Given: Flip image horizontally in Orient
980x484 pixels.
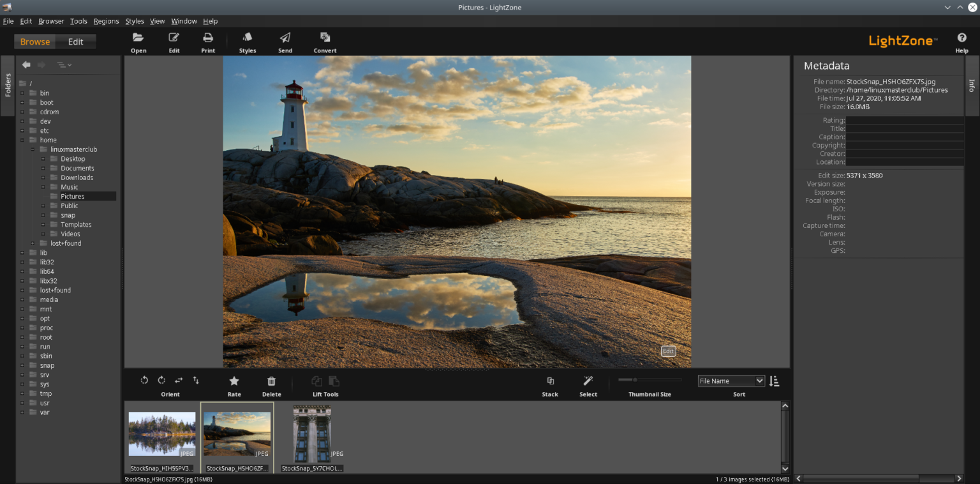Looking at the screenshot, I should (x=179, y=381).
